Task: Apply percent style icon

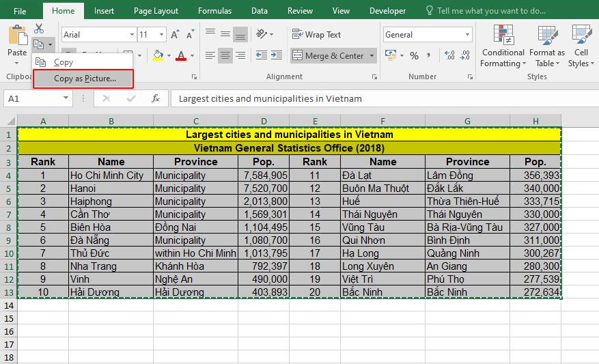Action: pyautogui.click(x=414, y=56)
